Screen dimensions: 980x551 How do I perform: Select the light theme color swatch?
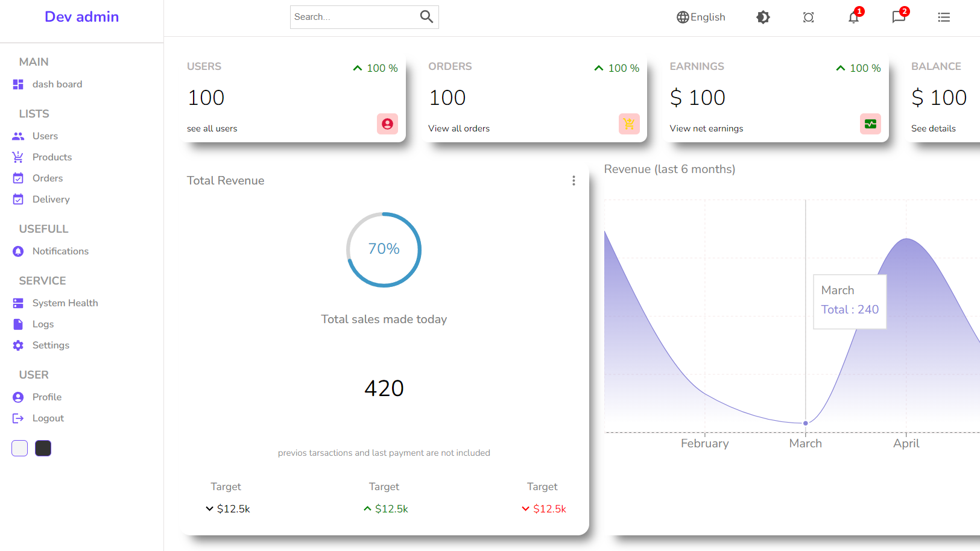pos(20,449)
